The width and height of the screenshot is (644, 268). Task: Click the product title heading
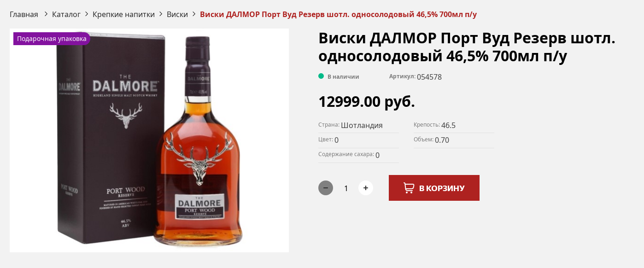[467, 47]
